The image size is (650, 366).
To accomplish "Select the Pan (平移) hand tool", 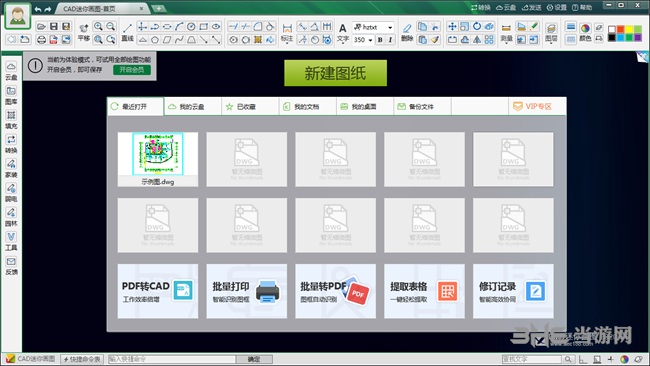I will (x=83, y=33).
